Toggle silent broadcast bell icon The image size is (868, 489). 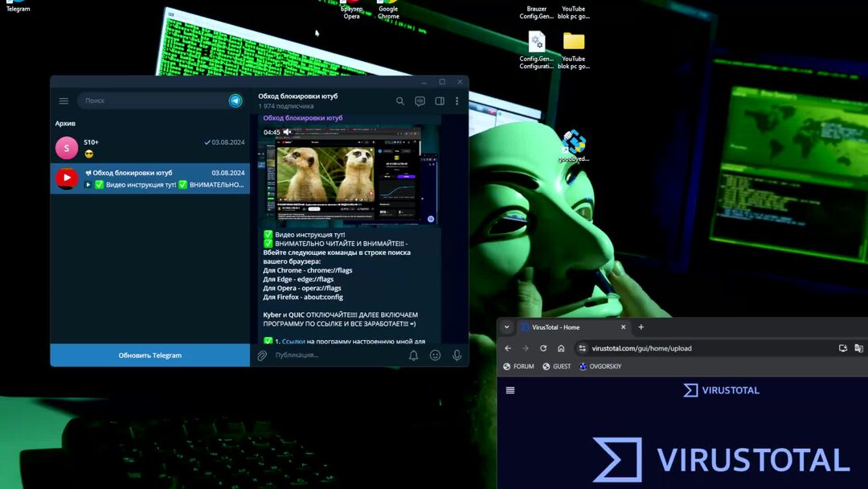click(x=413, y=355)
